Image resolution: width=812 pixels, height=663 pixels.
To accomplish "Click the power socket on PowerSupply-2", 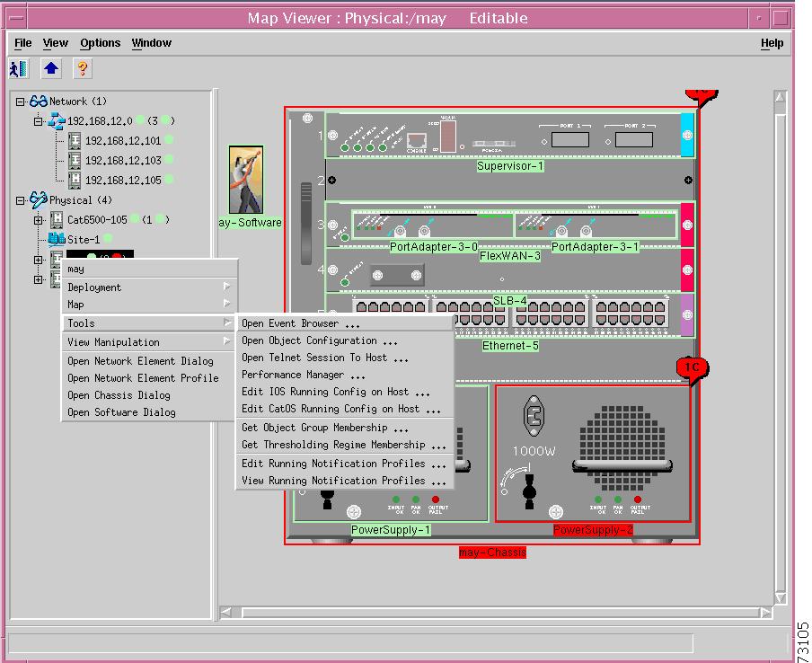I will click(534, 415).
